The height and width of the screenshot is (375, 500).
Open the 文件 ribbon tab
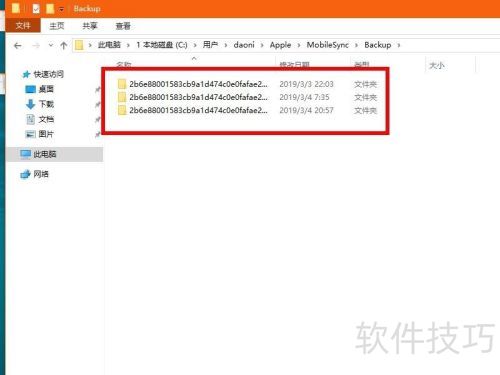pyautogui.click(x=23, y=26)
